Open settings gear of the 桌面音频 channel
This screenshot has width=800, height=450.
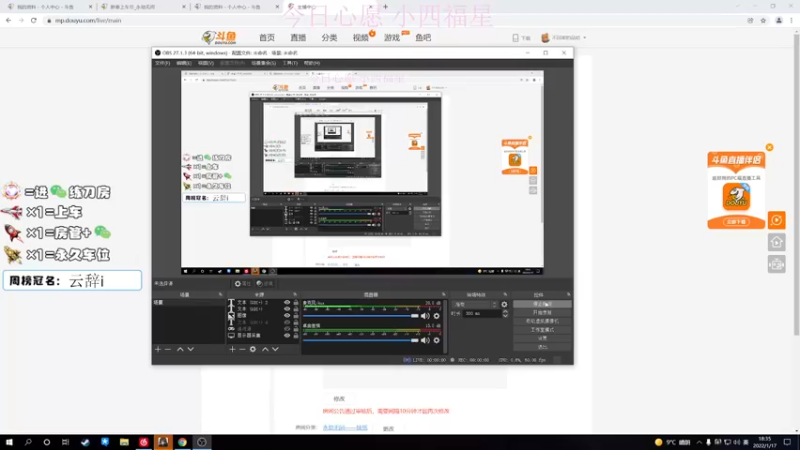(436, 340)
